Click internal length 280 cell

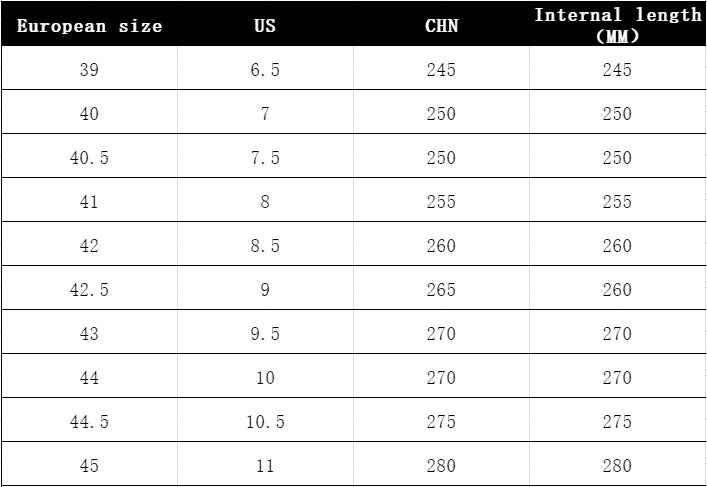(617, 465)
